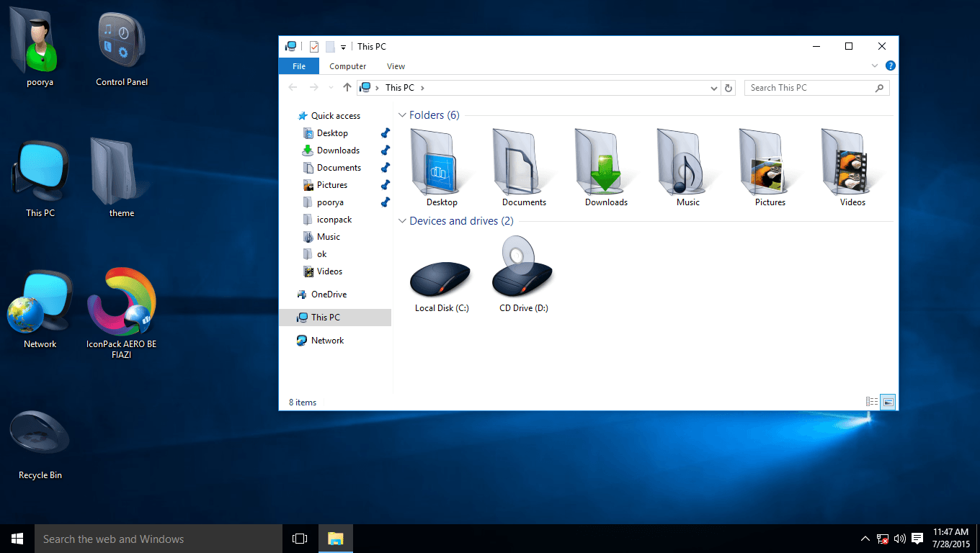The width and height of the screenshot is (980, 553).
Task: Click Properties icon in Quick Access Toolbar
Action: (x=314, y=45)
